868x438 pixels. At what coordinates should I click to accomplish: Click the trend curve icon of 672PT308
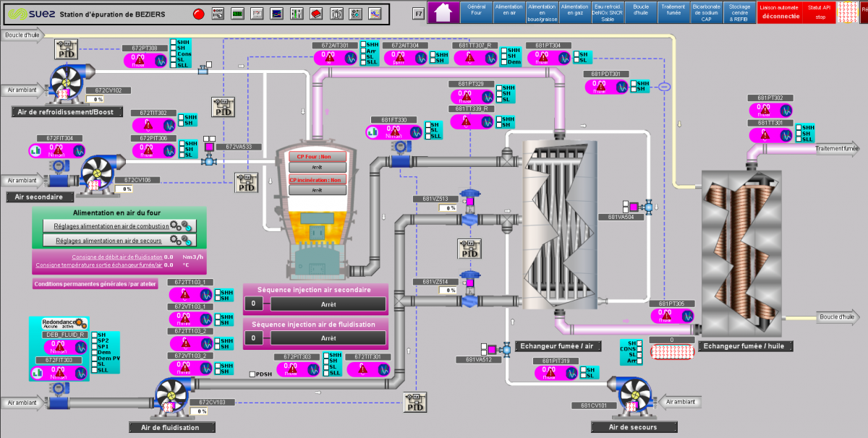(158, 61)
